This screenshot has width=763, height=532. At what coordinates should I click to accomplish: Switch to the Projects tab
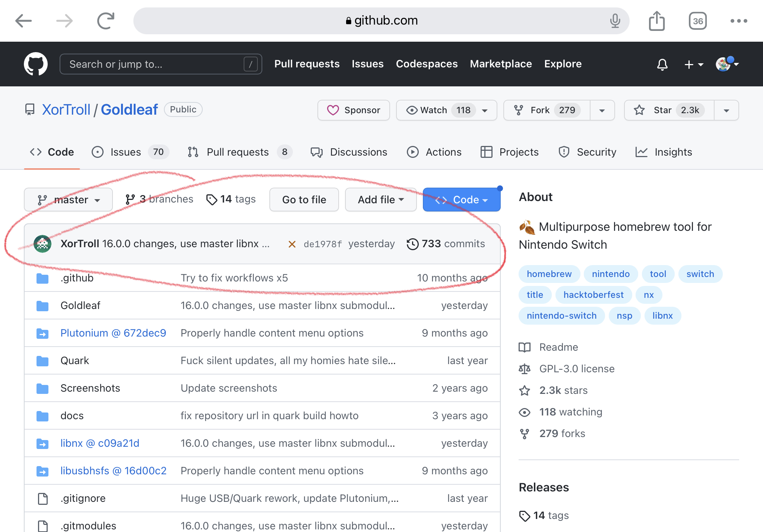point(510,152)
